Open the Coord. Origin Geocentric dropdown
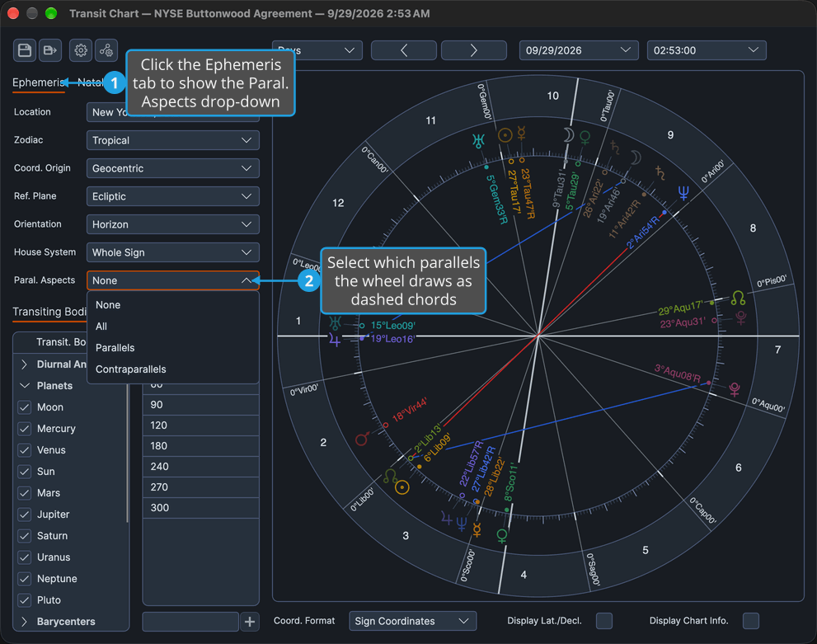817x644 pixels. (x=173, y=168)
